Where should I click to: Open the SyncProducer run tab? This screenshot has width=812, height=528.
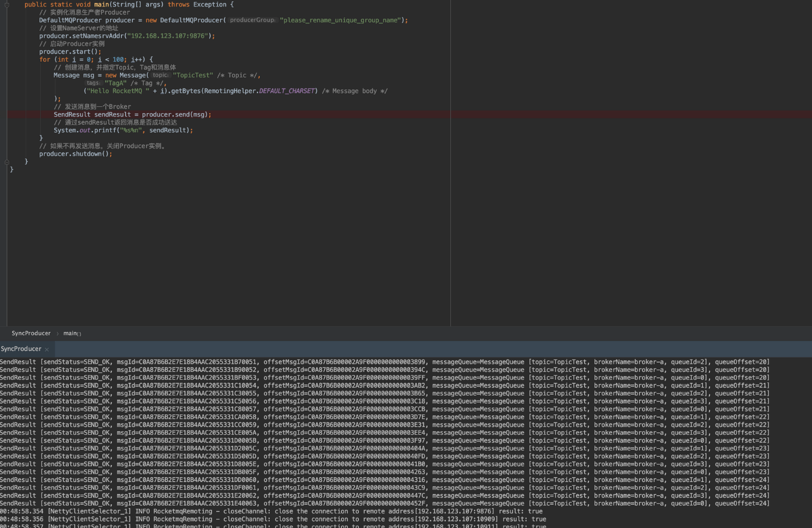point(21,349)
